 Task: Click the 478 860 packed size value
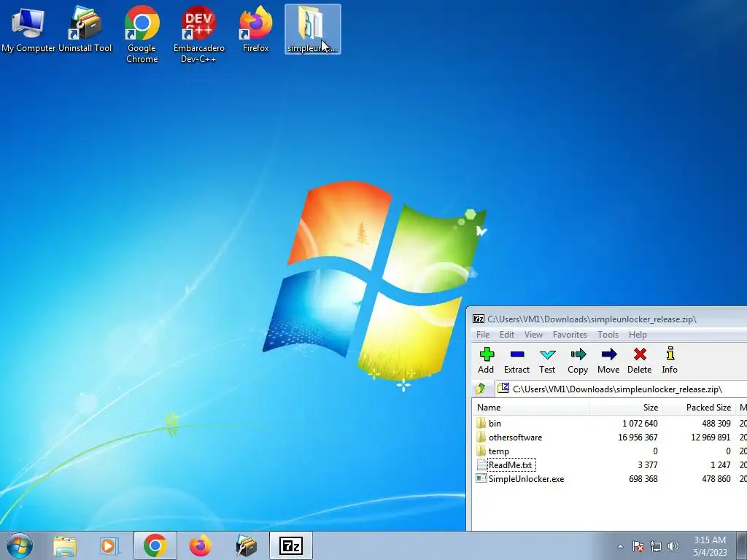point(716,479)
